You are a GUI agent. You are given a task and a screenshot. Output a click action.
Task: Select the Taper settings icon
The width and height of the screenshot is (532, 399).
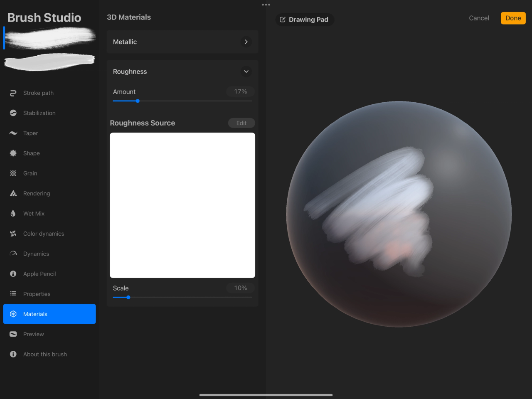coord(13,133)
